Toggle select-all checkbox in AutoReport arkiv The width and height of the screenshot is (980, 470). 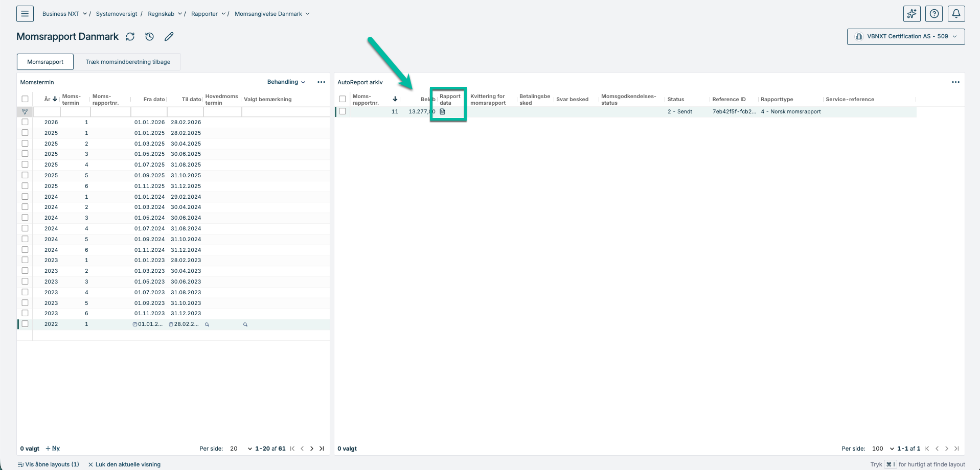pyautogui.click(x=343, y=99)
